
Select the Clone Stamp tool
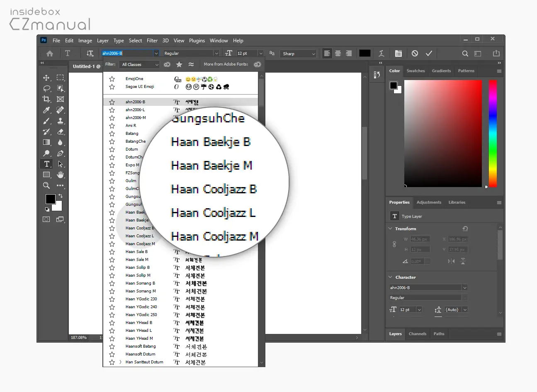click(x=61, y=121)
